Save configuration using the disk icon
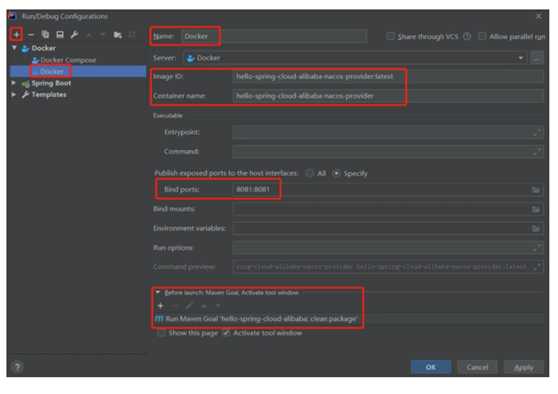 60,35
